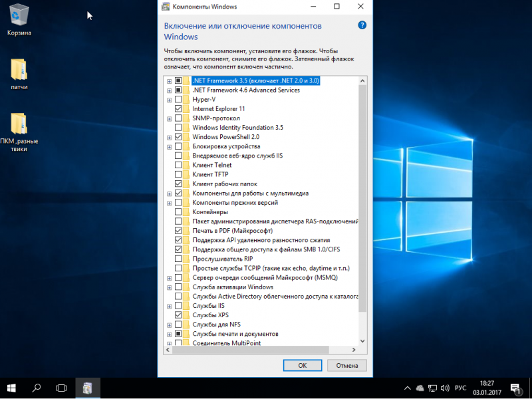Expand Компоненты для работы с мультимедиа
The height and width of the screenshot is (399, 532).
coord(170,194)
